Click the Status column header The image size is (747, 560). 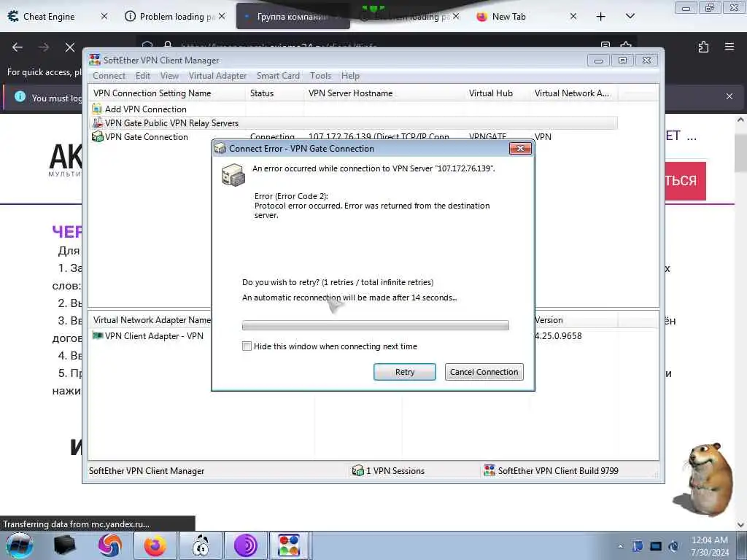274,93
